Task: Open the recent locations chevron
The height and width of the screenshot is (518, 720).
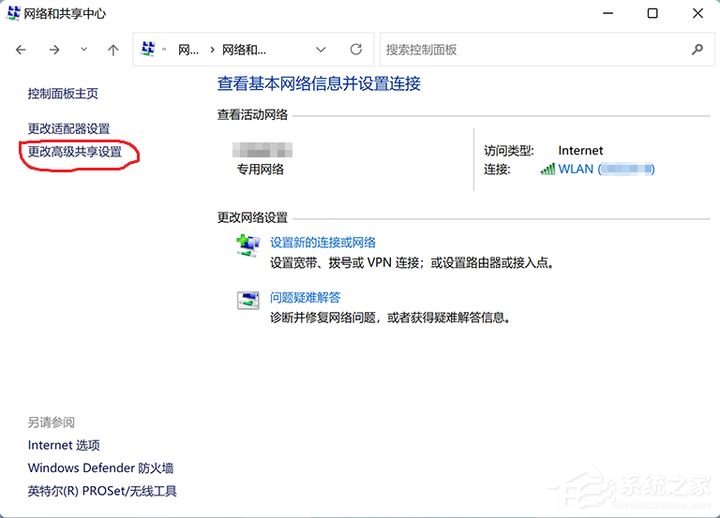Action: point(84,49)
